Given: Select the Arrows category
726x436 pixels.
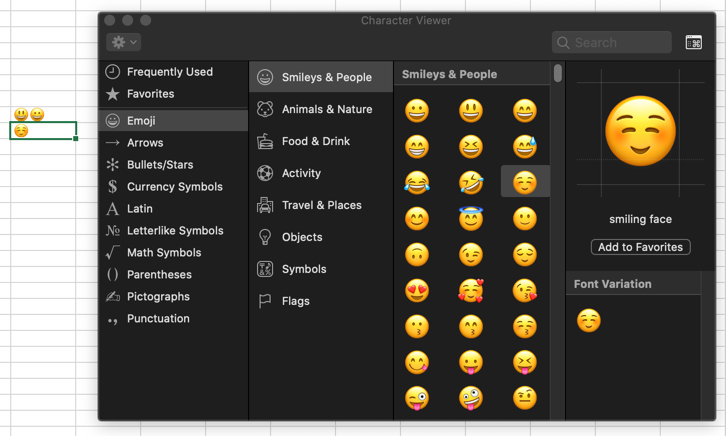Looking at the screenshot, I should tap(145, 143).
